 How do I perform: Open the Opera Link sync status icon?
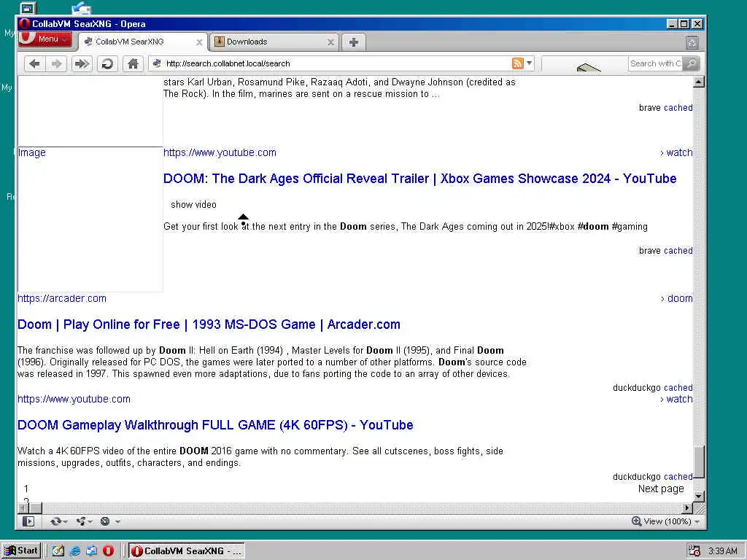55,521
